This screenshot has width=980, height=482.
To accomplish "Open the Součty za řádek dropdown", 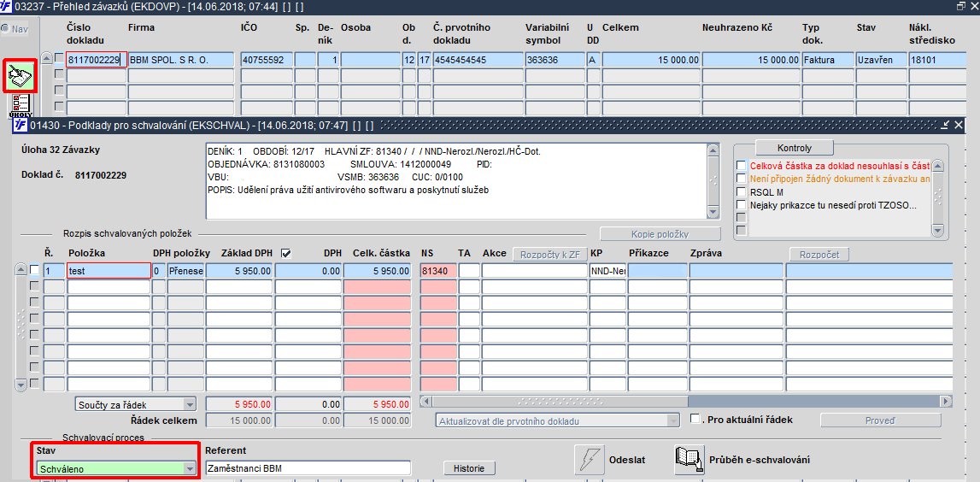I will pos(136,404).
